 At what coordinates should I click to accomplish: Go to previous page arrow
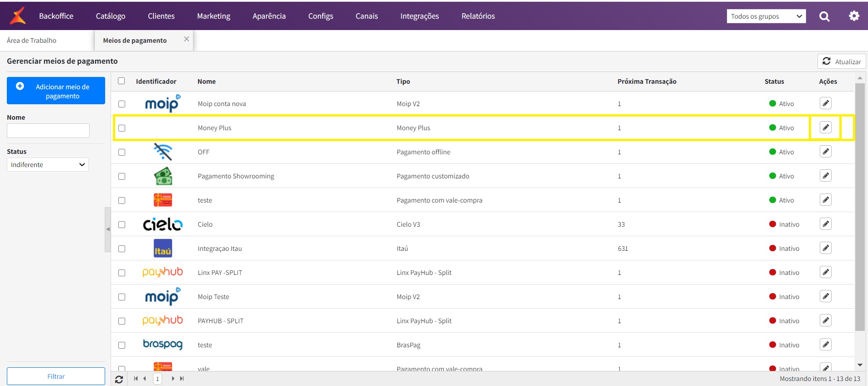(x=145, y=378)
